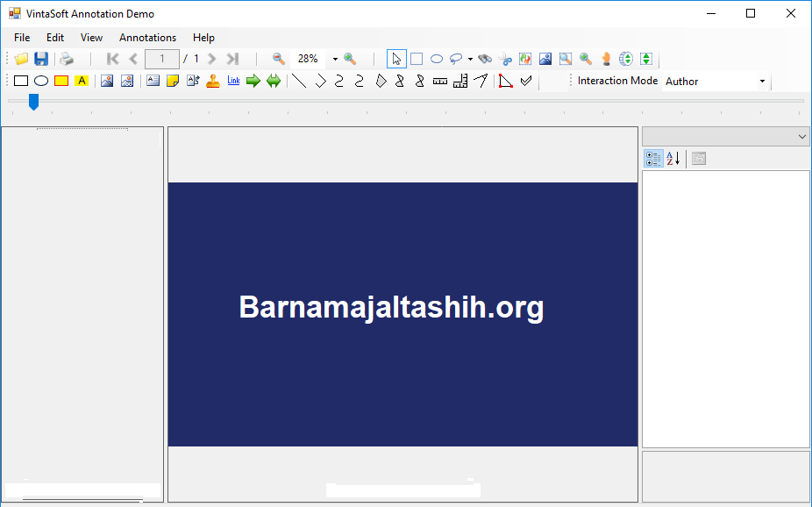Open the zoom percentage dropdown arrow
The width and height of the screenshot is (812, 507).
(335, 59)
